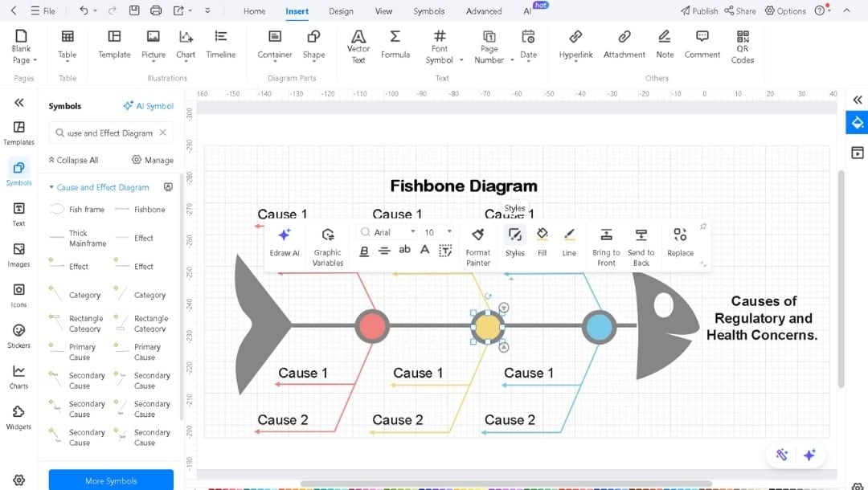Click the Publish button
Viewport: 868px width, 490px height.
point(698,10)
